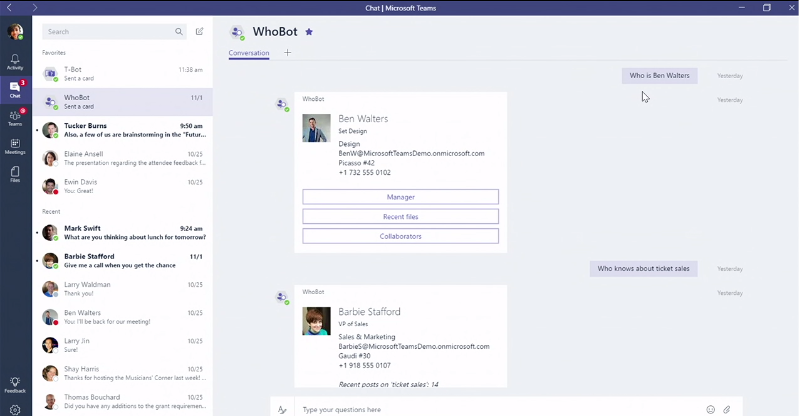Click the Manager button on Ben's card

pyautogui.click(x=400, y=197)
